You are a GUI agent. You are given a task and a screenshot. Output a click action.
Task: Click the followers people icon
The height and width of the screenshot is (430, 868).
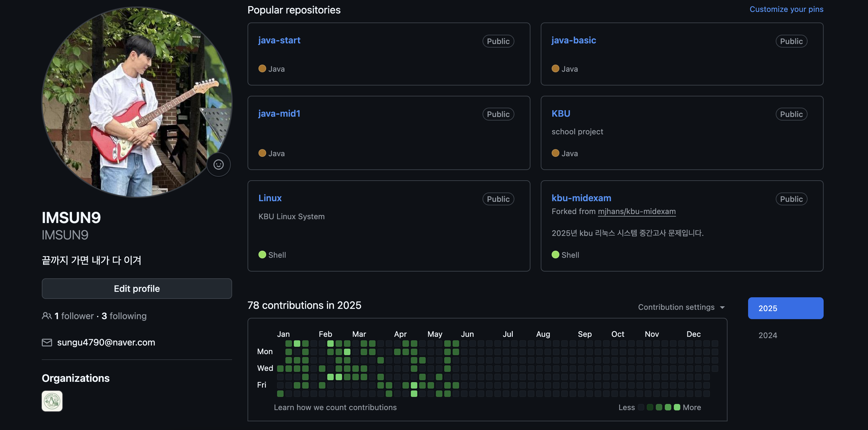click(47, 316)
